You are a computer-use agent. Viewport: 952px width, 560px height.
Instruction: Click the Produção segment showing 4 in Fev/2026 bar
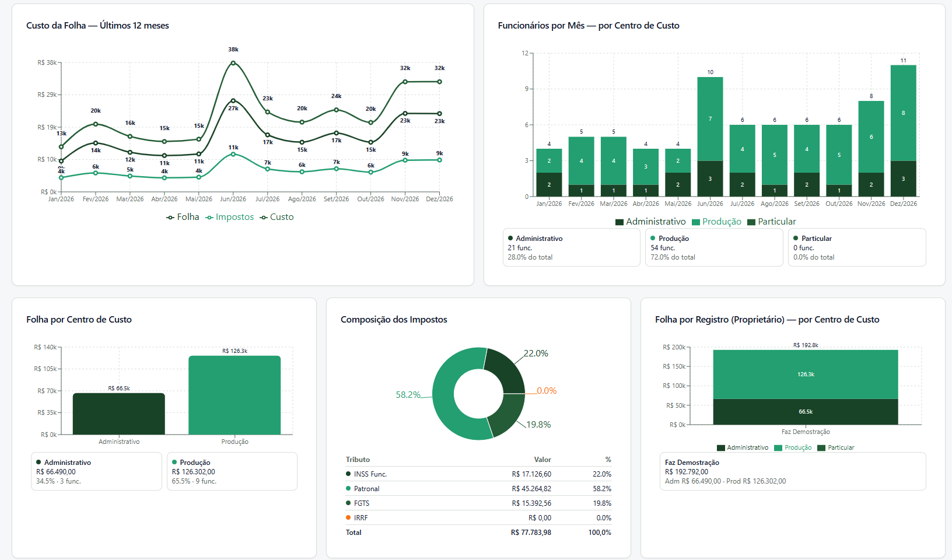tap(581, 161)
